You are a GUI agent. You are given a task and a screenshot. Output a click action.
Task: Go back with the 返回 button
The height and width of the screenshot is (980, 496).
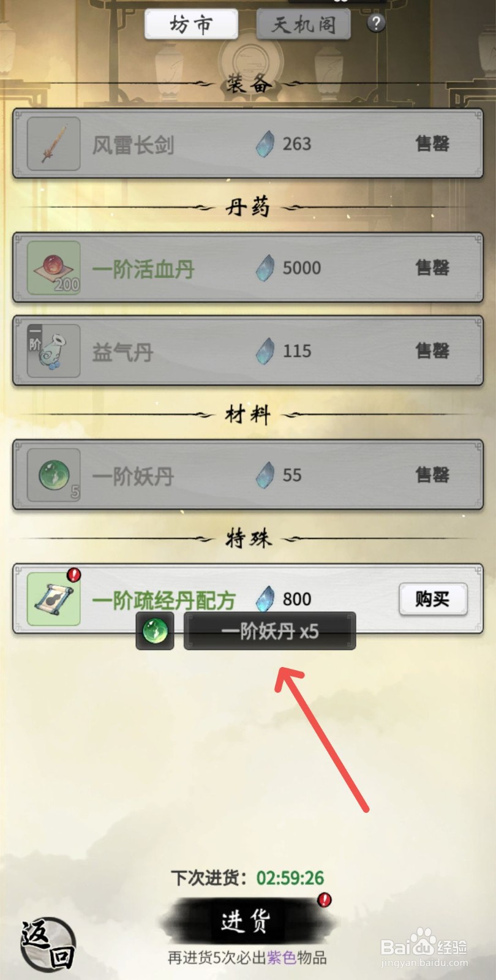pos(48,944)
